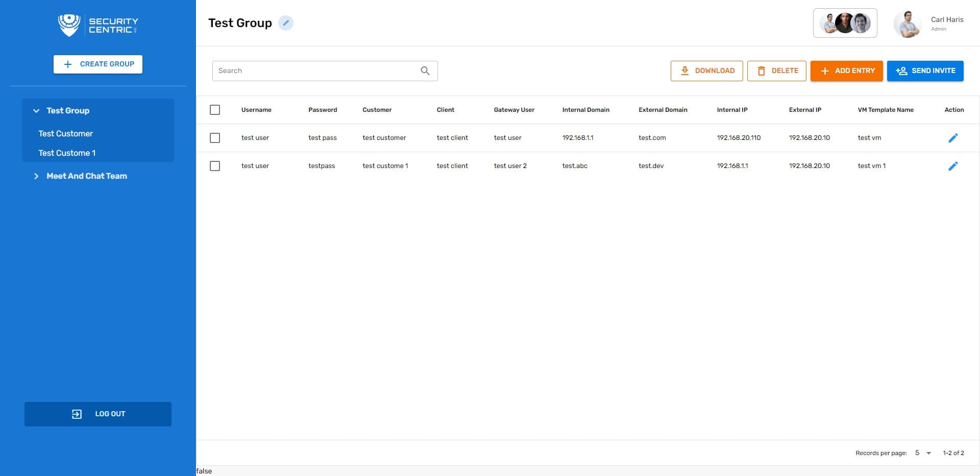Image resolution: width=980 pixels, height=476 pixels.
Task: Click Send Invite button
Action: click(x=925, y=71)
